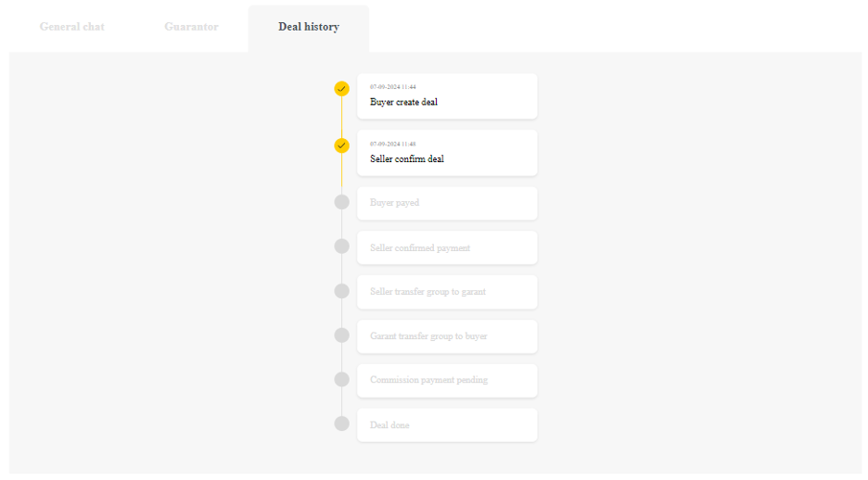Click gray circle for Garant transfer group to buyer
The width and height of the screenshot is (868, 480).
tap(341, 335)
